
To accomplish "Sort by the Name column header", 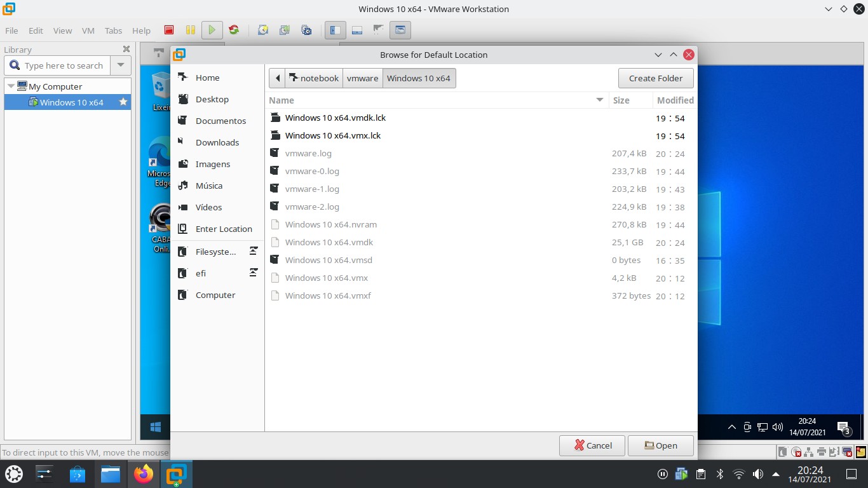I will pos(437,100).
